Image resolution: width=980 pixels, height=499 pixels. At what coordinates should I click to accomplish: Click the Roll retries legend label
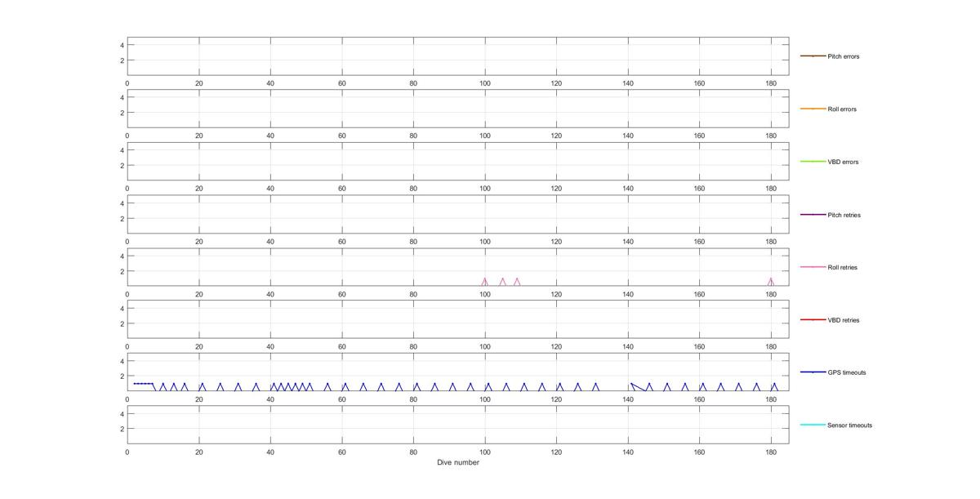(x=842, y=267)
